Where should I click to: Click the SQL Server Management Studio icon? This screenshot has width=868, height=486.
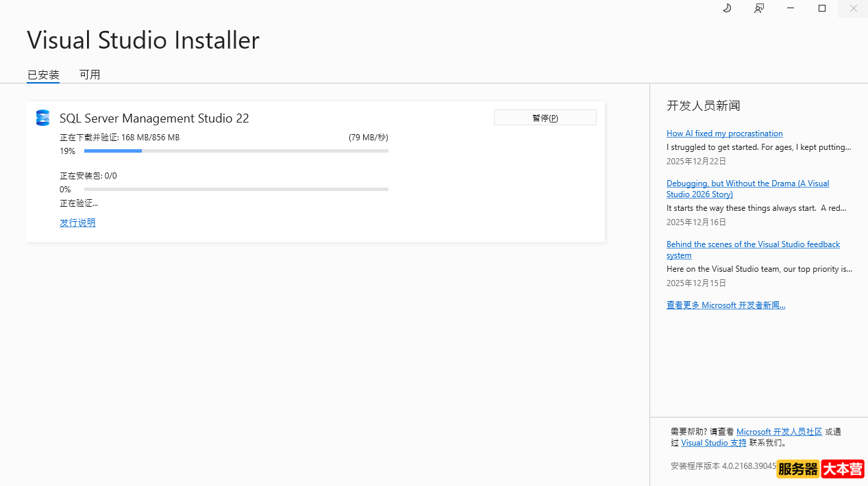pyautogui.click(x=43, y=118)
